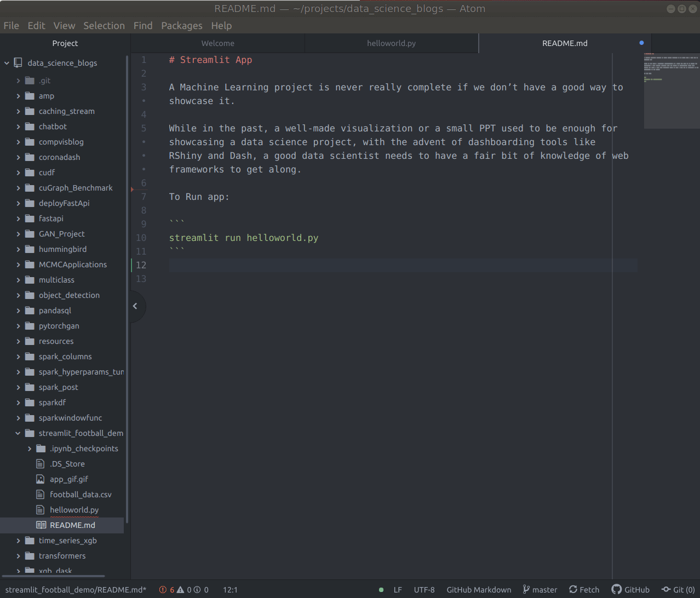700x598 pixels.
Task: Open the Help menu
Action: pos(221,26)
